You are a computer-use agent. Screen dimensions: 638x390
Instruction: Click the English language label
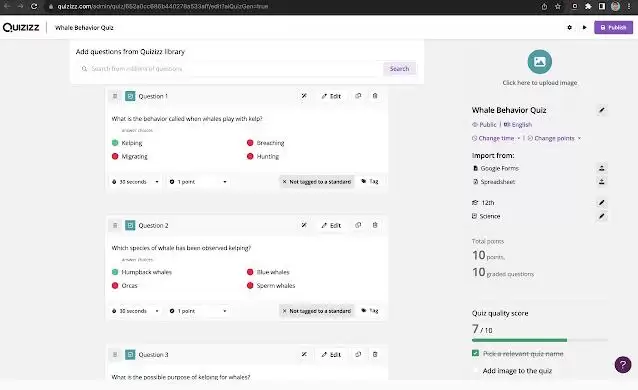click(518, 125)
